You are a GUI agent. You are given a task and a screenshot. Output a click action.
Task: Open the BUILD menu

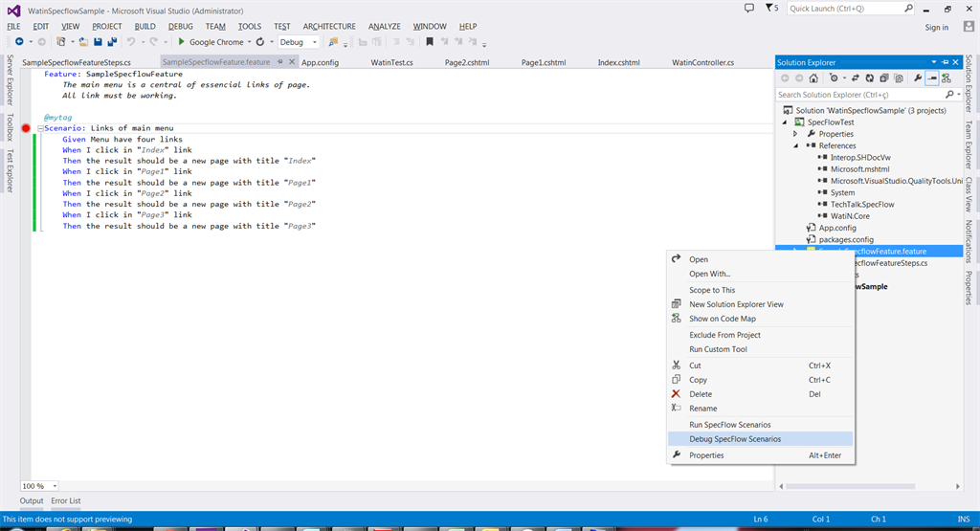click(145, 26)
